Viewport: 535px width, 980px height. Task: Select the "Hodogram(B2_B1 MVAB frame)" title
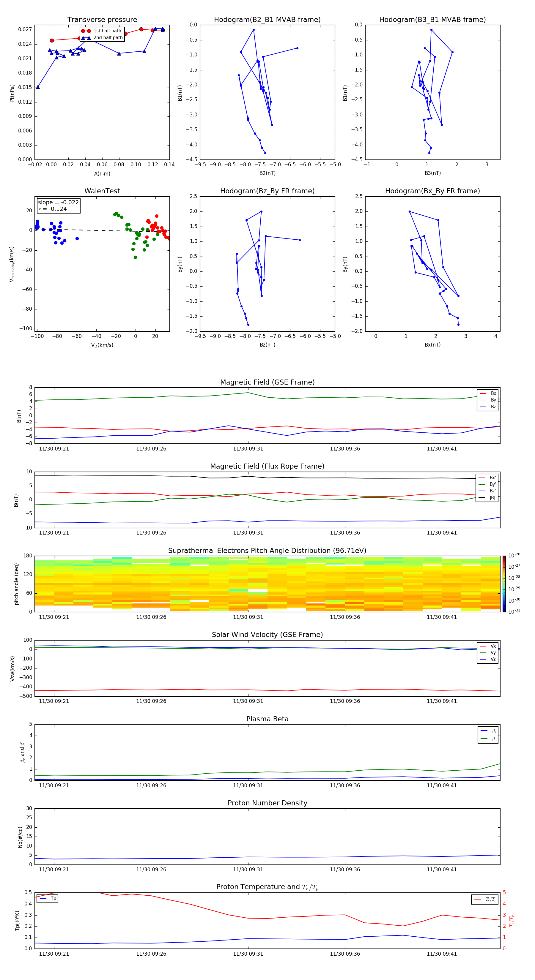267,20
